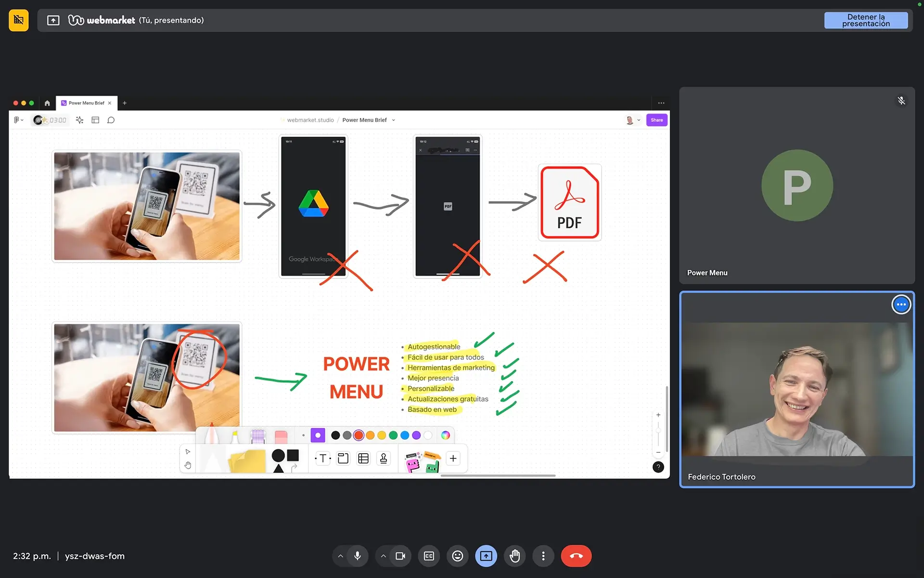Expand audio settings chevron beside microphone
The height and width of the screenshot is (578, 924).
(340, 556)
